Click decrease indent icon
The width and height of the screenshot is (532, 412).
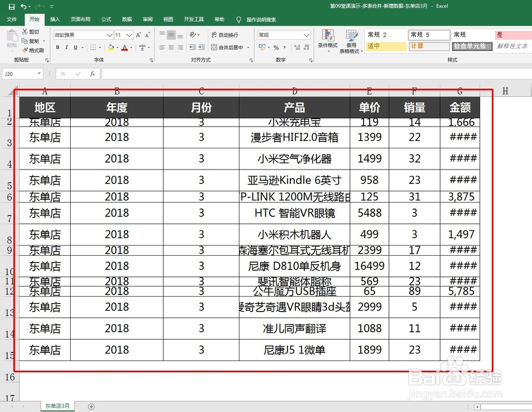pyautogui.click(x=193, y=47)
